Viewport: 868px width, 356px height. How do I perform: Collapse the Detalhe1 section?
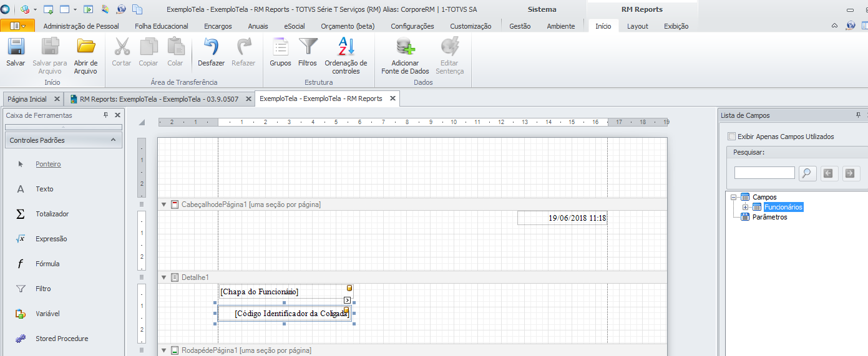click(x=164, y=277)
